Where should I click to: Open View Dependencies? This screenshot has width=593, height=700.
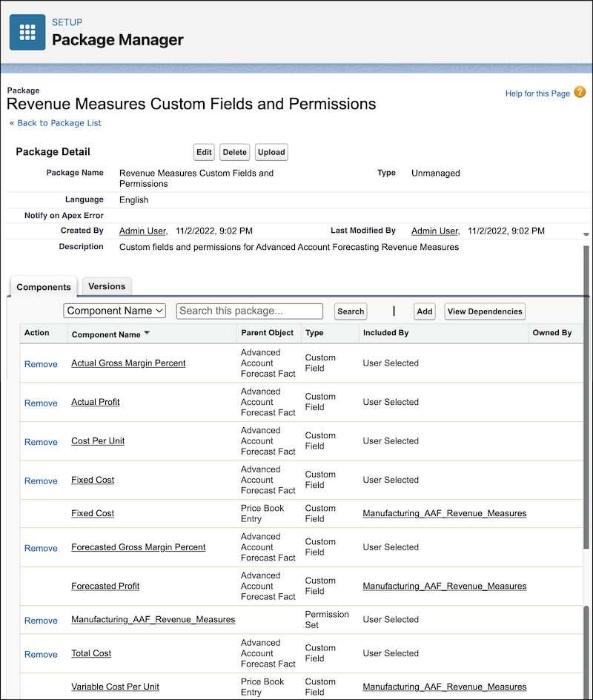click(485, 311)
